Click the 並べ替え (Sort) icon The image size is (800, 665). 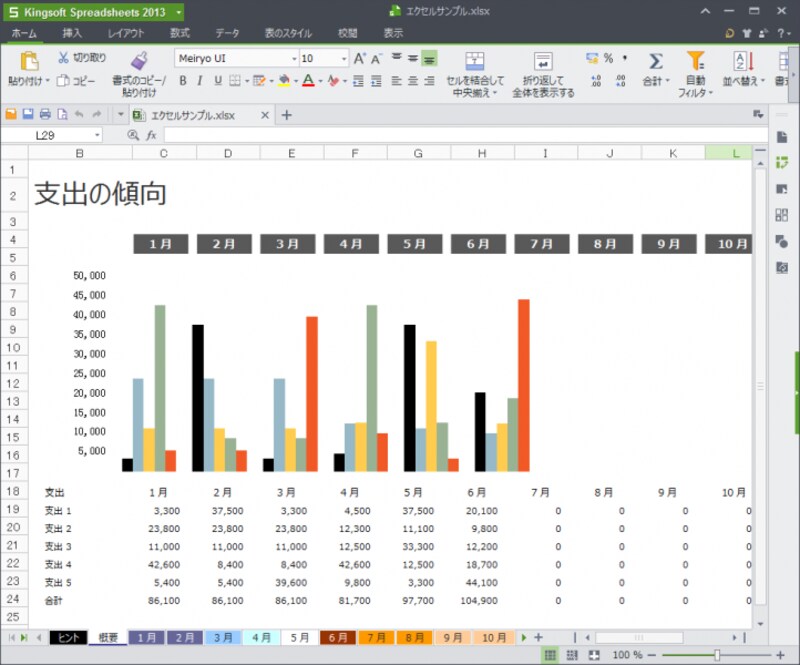[x=743, y=60]
